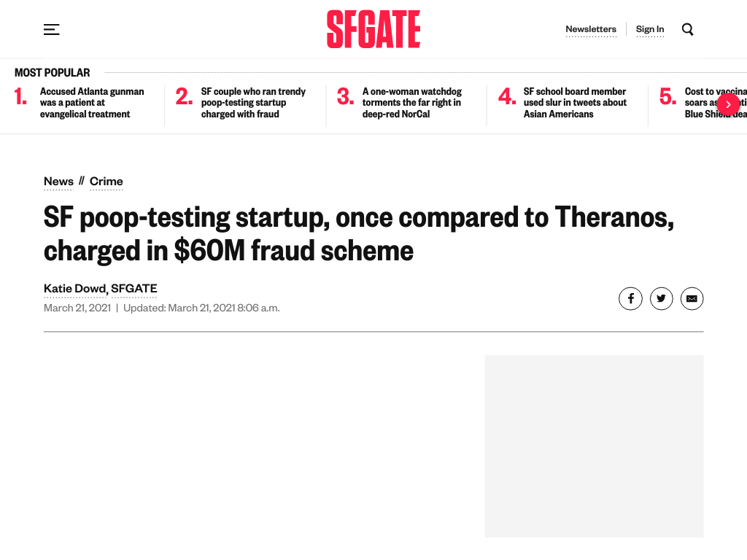Share article via email icon

pyautogui.click(x=692, y=298)
